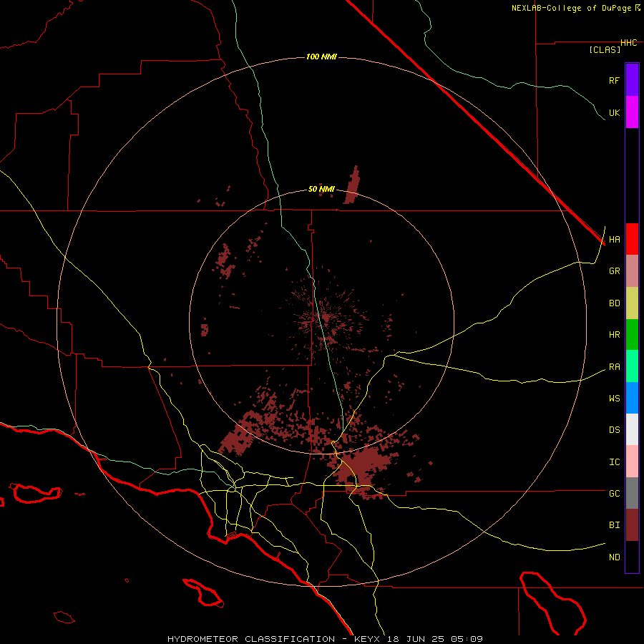This screenshot has height=644, width=644.
Task: Select the dusty pink GR legend swatch
Action: pos(632,271)
